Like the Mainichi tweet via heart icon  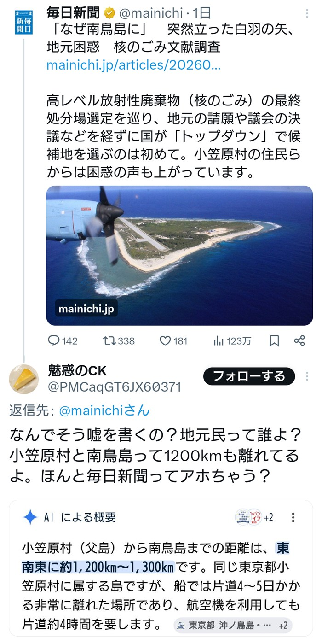click(x=165, y=341)
